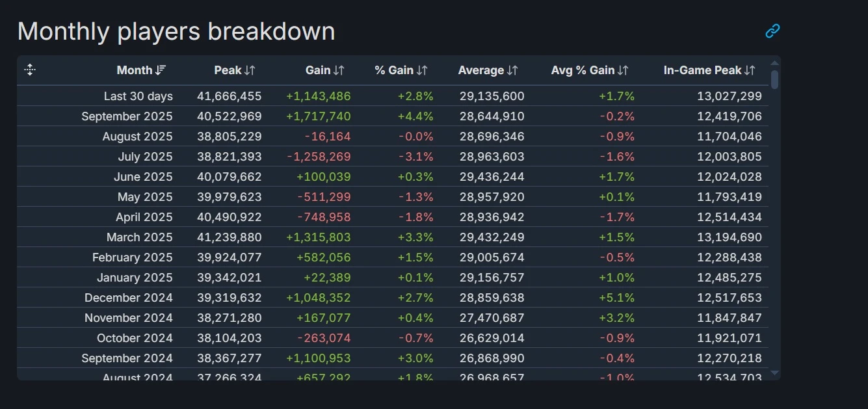Click the Monthly players breakdown heading
Viewport: 868px width, 409px height.
tap(176, 31)
